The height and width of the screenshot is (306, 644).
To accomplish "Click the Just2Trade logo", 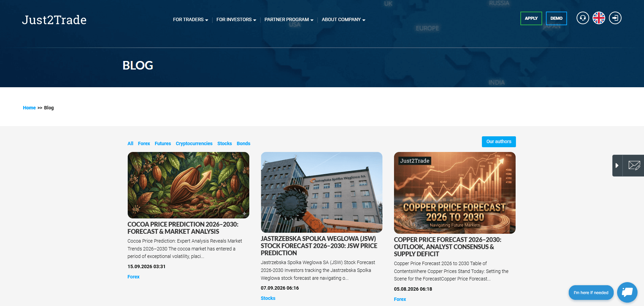I will pyautogui.click(x=54, y=20).
